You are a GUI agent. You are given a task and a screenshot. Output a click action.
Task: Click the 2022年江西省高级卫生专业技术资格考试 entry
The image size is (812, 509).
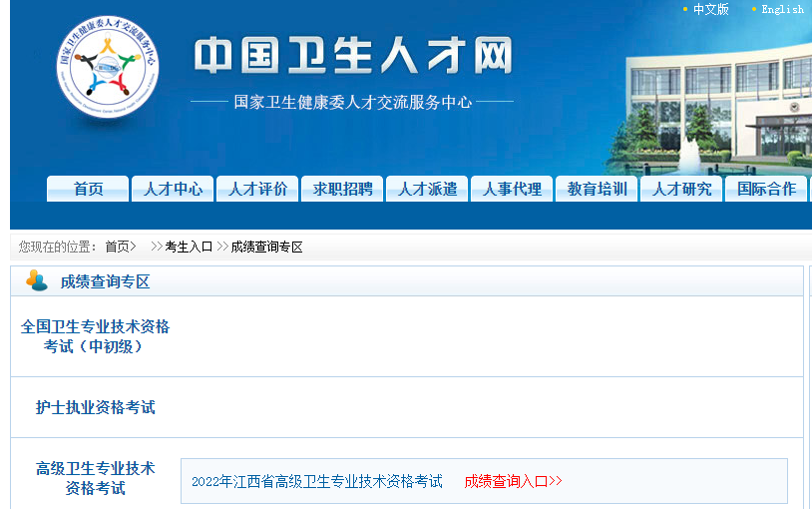pos(316,481)
